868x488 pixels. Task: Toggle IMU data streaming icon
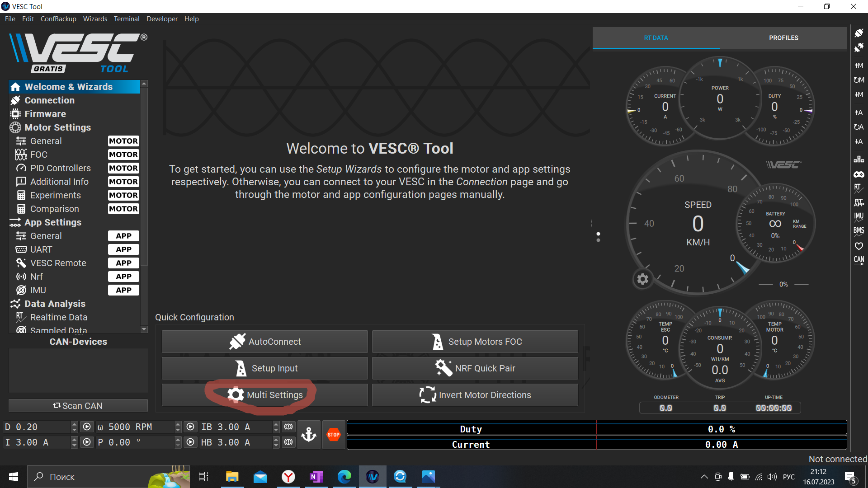pyautogui.click(x=859, y=217)
